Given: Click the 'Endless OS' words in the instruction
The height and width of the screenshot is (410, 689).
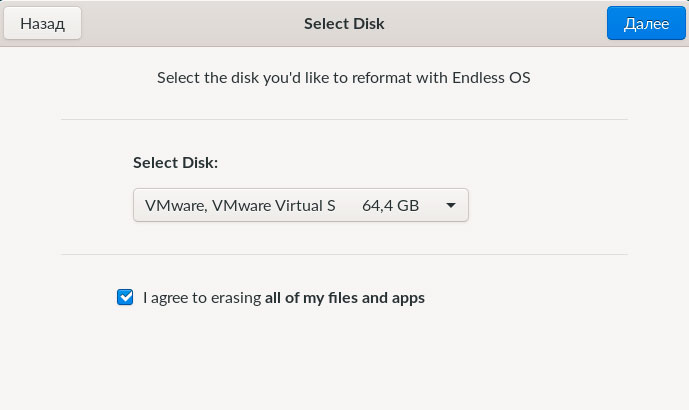Looking at the screenshot, I should [490, 77].
